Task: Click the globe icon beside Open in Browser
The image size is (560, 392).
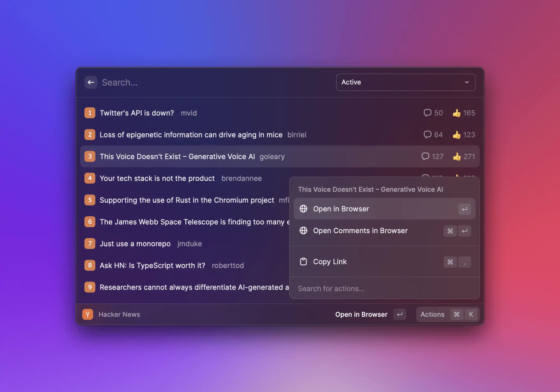Action: [304, 209]
